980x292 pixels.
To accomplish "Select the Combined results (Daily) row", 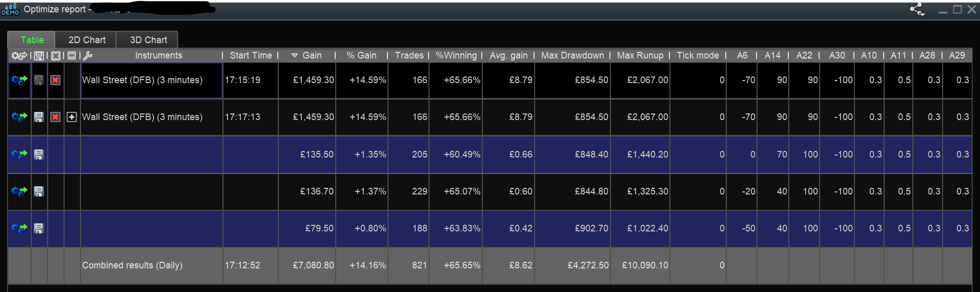I will [x=132, y=265].
